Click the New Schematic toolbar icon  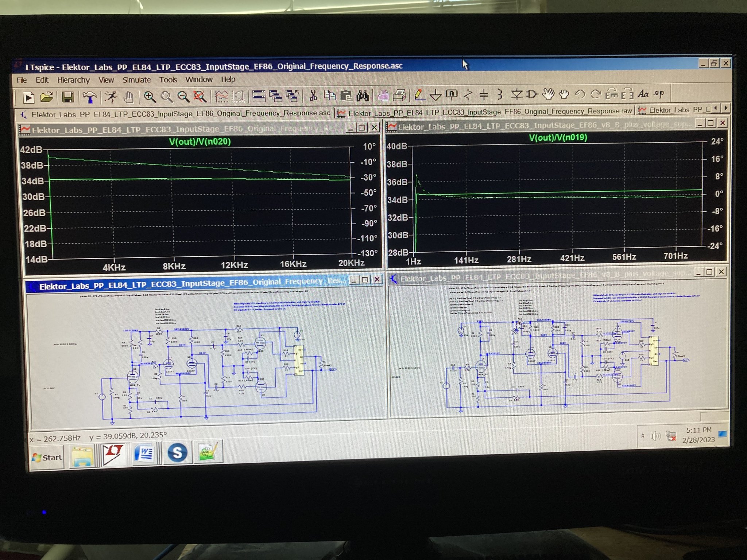pyautogui.click(x=28, y=97)
